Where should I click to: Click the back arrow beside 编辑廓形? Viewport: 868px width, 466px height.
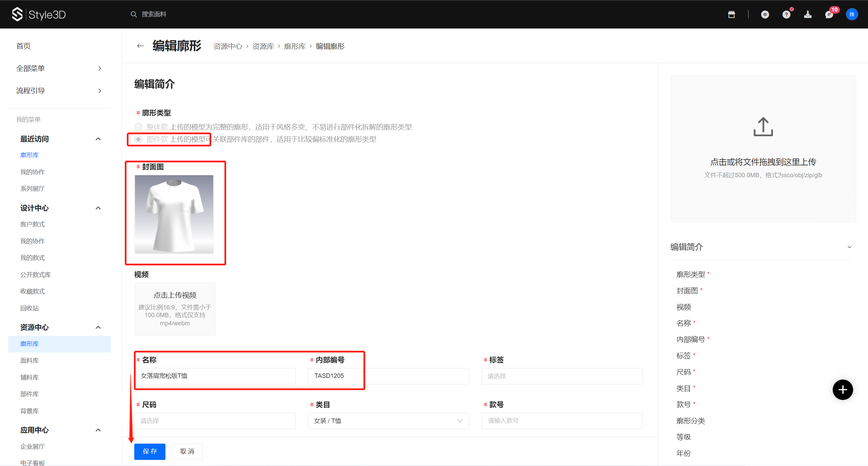(x=140, y=46)
